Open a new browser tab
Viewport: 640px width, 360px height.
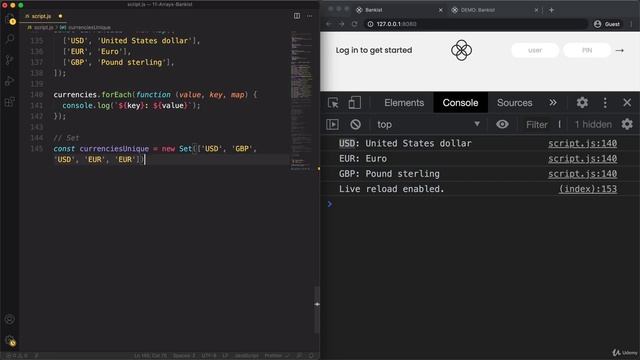pos(551,10)
